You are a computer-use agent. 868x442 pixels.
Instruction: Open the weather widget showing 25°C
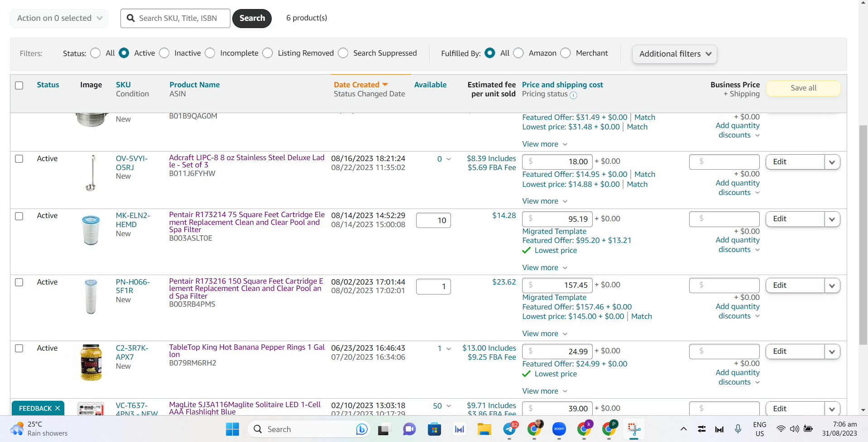point(38,429)
